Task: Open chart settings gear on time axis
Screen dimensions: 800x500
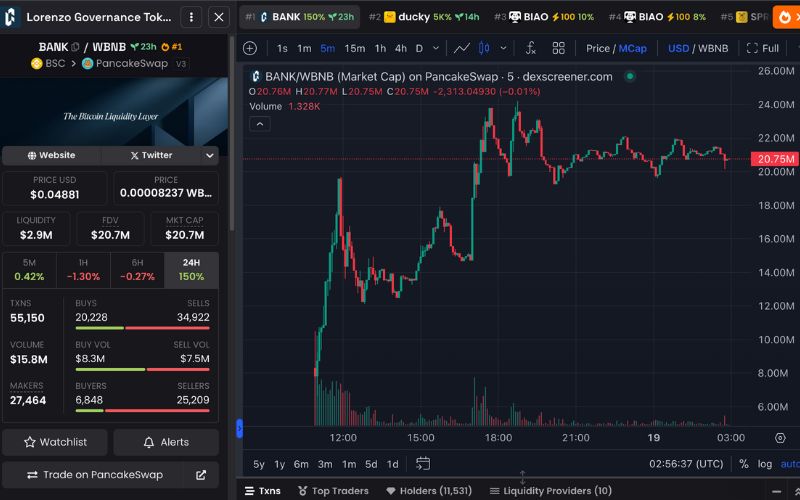Action: pos(780,438)
